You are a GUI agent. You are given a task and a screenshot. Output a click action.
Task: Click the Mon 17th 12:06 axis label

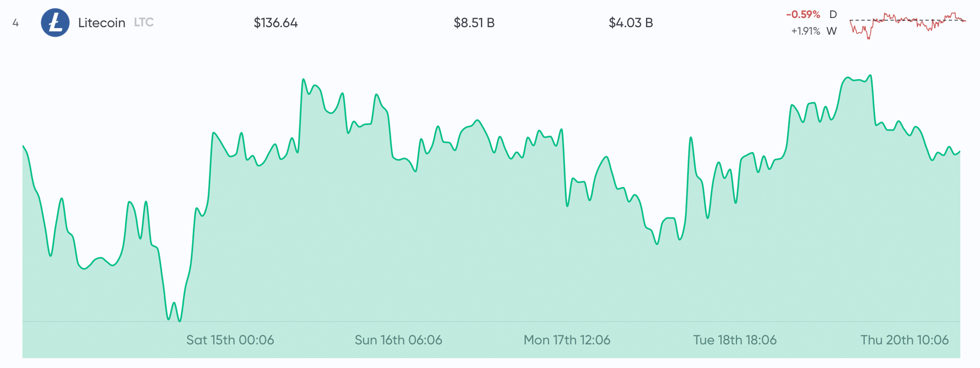pos(567,340)
